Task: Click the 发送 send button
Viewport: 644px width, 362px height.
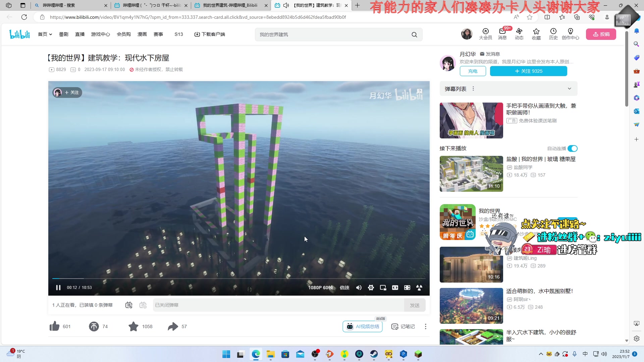Action: click(x=415, y=305)
